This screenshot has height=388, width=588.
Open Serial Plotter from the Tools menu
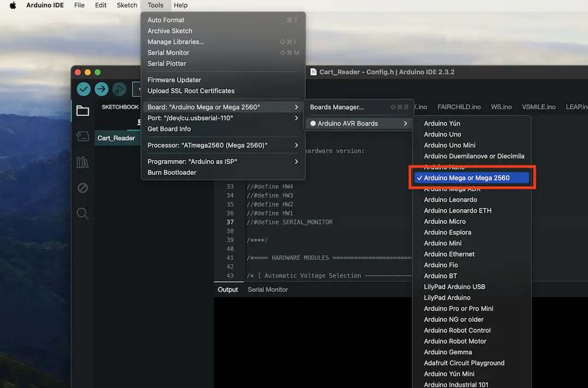coord(223,63)
